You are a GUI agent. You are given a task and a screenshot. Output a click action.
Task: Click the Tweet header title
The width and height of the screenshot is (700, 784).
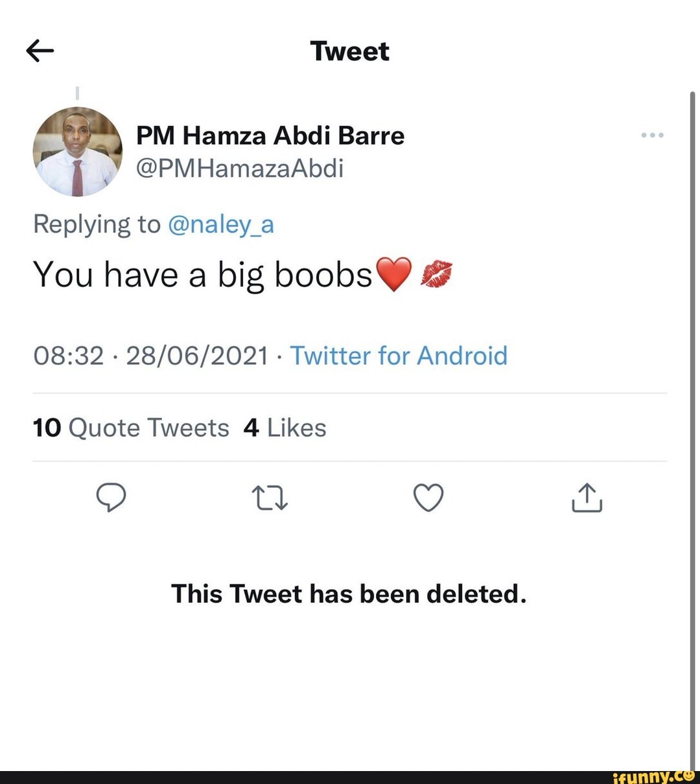(350, 51)
